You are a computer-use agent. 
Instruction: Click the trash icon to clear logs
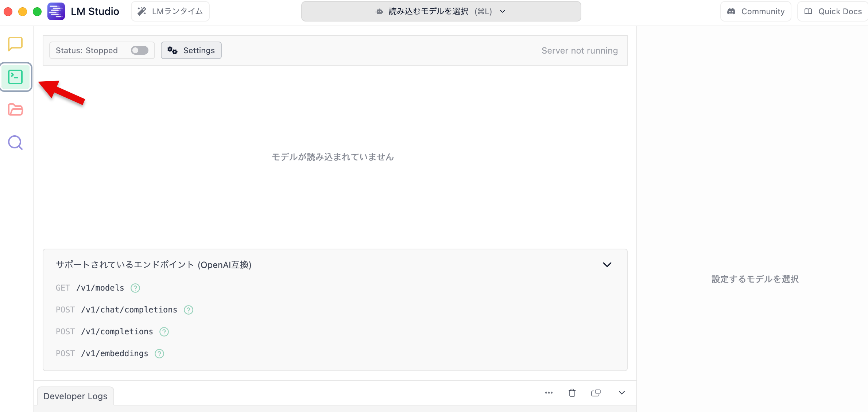572,393
